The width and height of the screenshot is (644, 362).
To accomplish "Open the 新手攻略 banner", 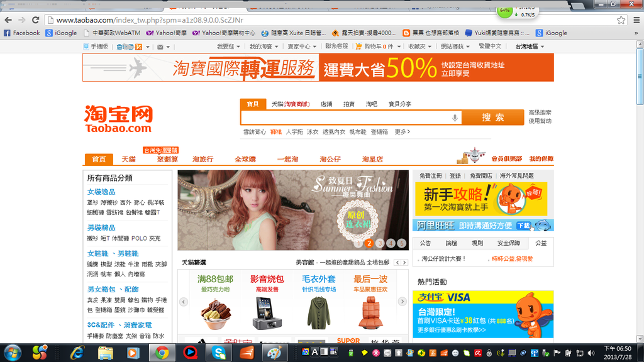I will point(481,199).
